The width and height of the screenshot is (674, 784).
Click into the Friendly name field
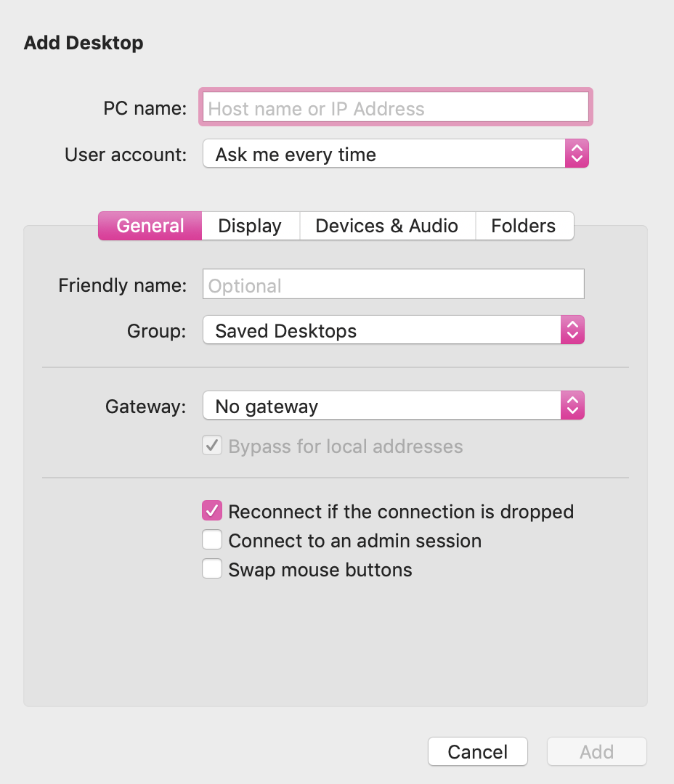click(393, 285)
